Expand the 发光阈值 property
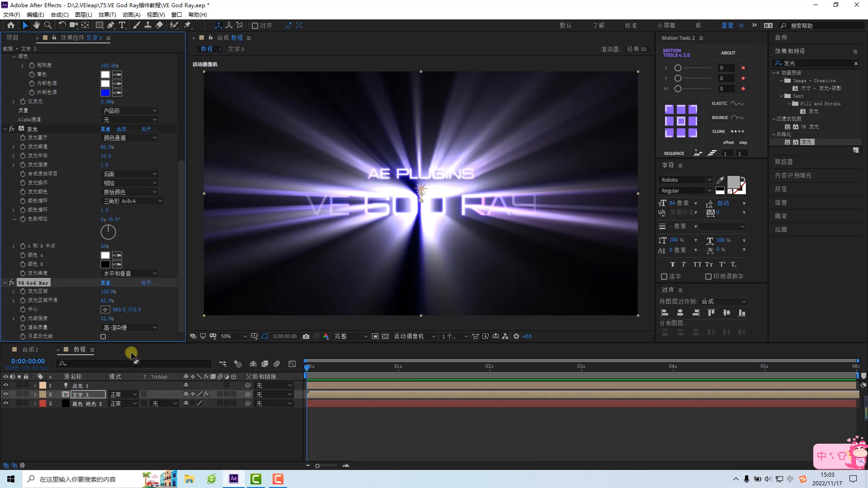Viewport: 868px width, 488px height. click(x=14, y=147)
